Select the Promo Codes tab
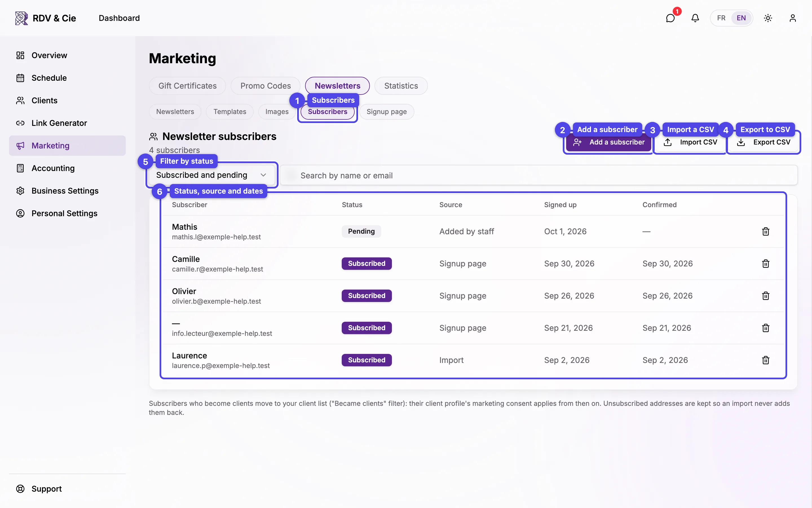 265,86
